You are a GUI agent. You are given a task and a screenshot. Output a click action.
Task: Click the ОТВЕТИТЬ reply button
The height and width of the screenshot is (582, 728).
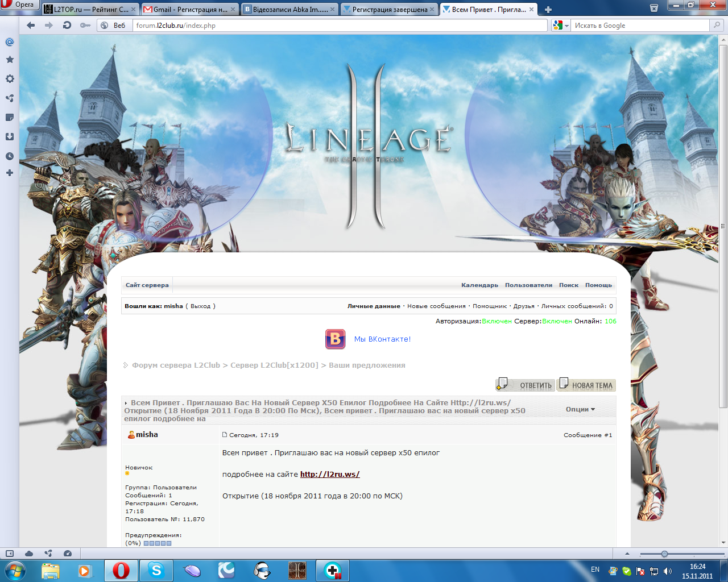click(x=525, y=385)
